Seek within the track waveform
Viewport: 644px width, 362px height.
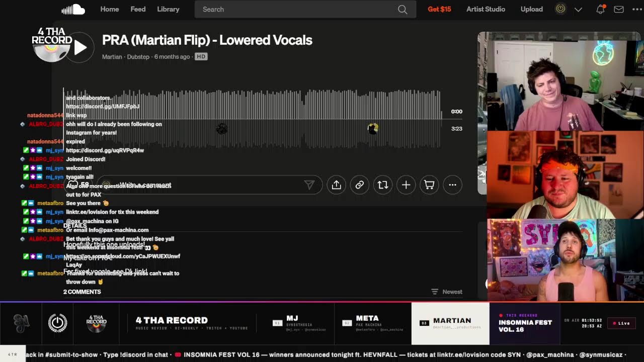252,119
